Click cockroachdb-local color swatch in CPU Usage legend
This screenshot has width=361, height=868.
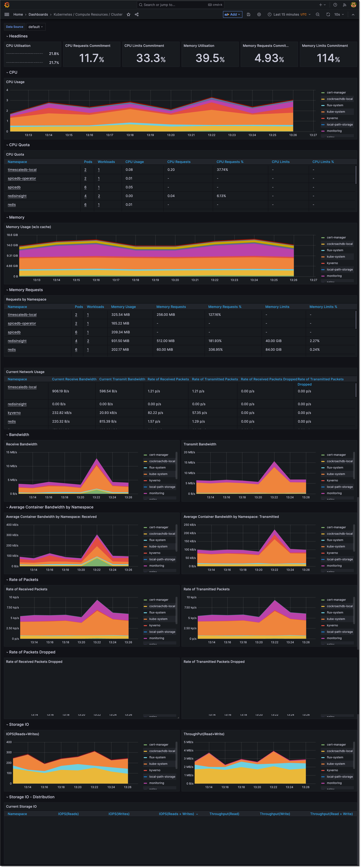323,99
